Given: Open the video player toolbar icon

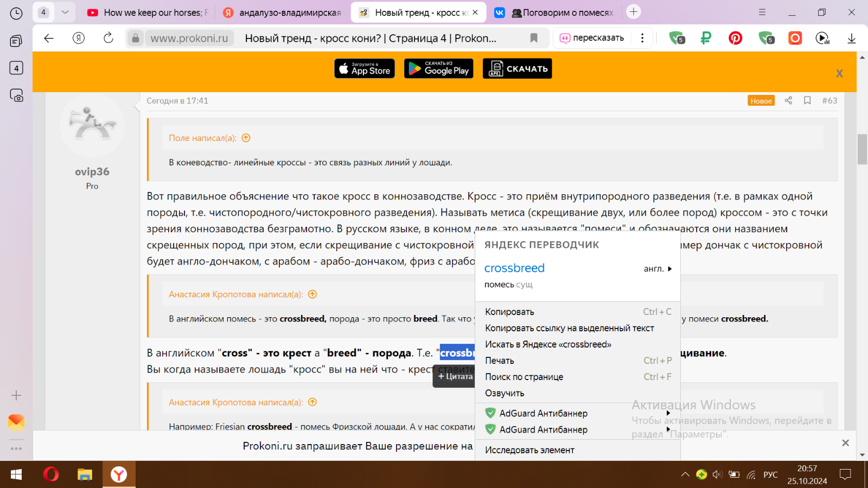Looking at the screenshot, I should point(822,38).
